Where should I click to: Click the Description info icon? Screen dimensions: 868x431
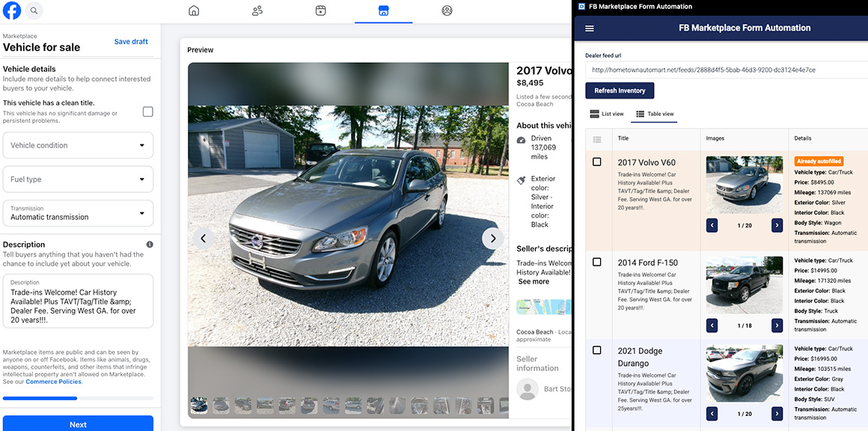pyautogui.click(x=150, y=245)
